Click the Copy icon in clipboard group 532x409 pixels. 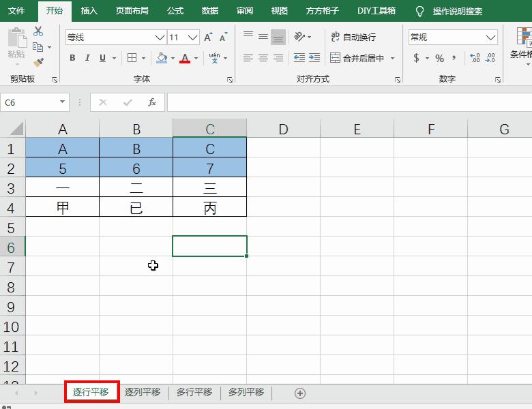(38, 47)
